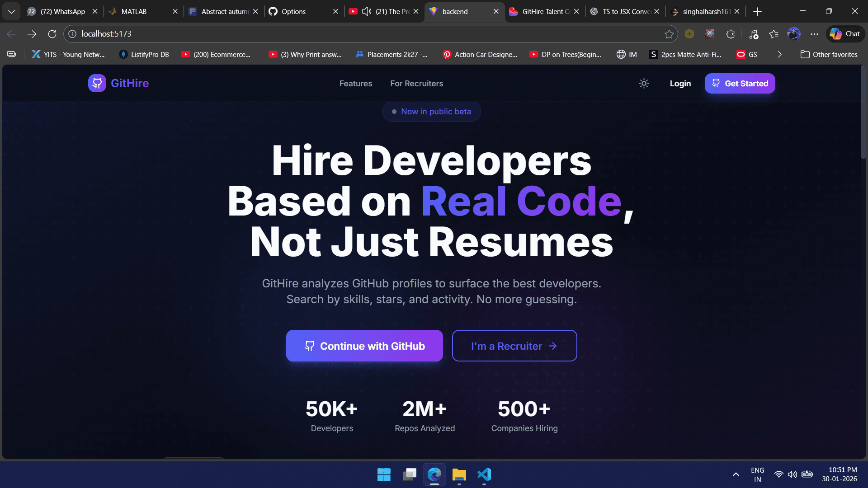Open the music note toolbar icon
The height and width of the screenshot is (488, 868).
click(x=753, y=34)
